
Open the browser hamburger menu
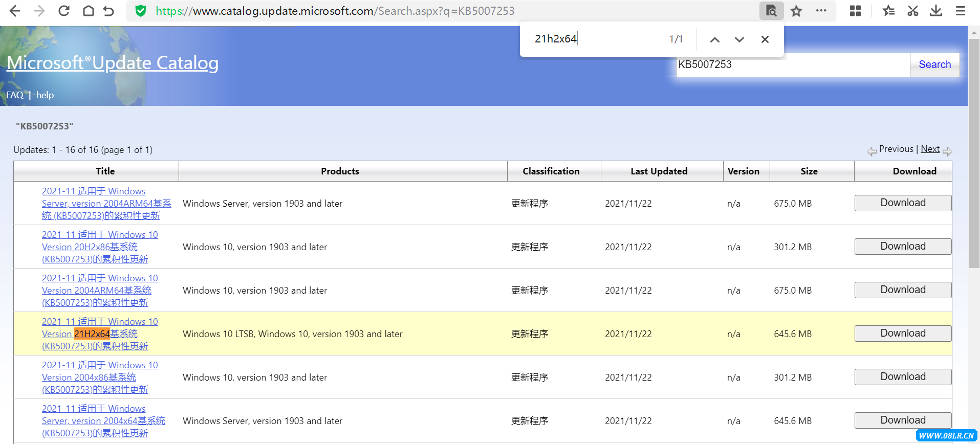pyautogui.click(x=961, y=11)
